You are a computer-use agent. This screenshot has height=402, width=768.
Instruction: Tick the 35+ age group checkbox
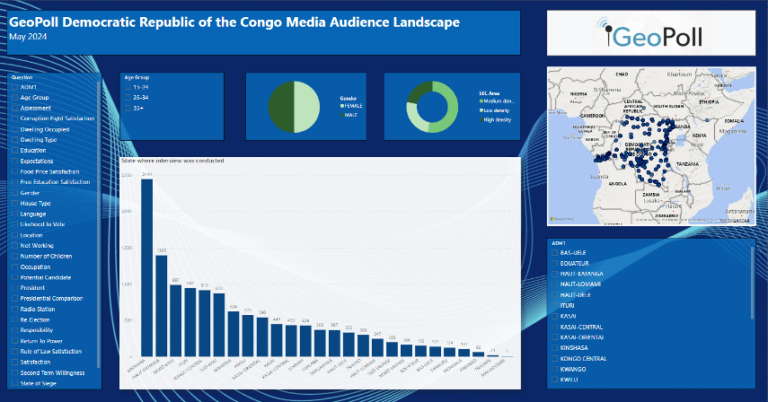tap(127, 107)
